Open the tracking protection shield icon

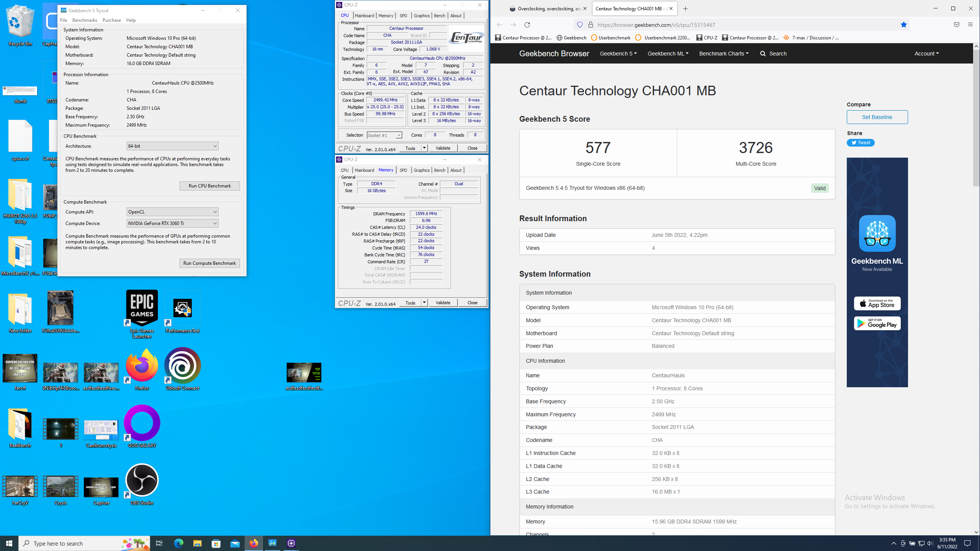coord(580,25)
